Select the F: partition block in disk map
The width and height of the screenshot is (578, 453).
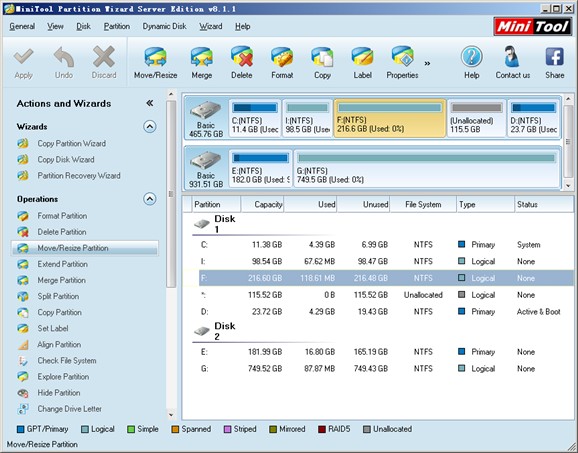pyautogui.click(x=390, y=118)
